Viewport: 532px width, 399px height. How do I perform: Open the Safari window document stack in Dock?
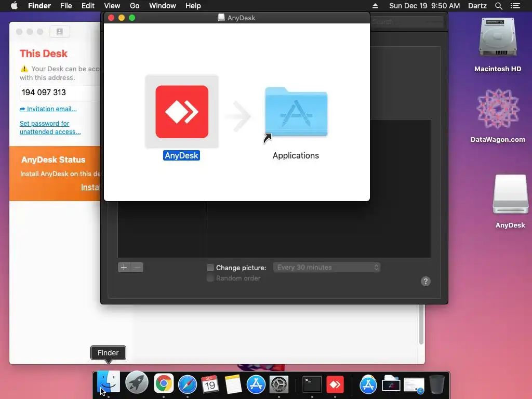[414, 385]
